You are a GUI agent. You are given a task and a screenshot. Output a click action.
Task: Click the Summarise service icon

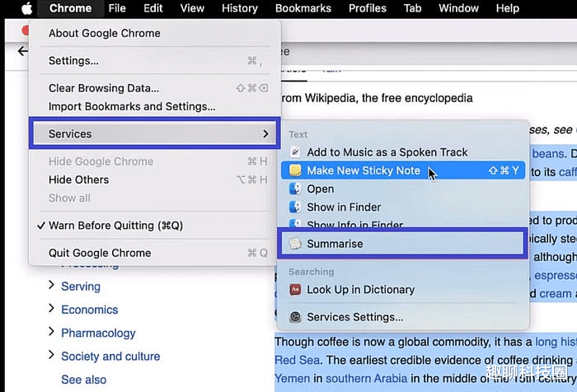tap(295, 244)
